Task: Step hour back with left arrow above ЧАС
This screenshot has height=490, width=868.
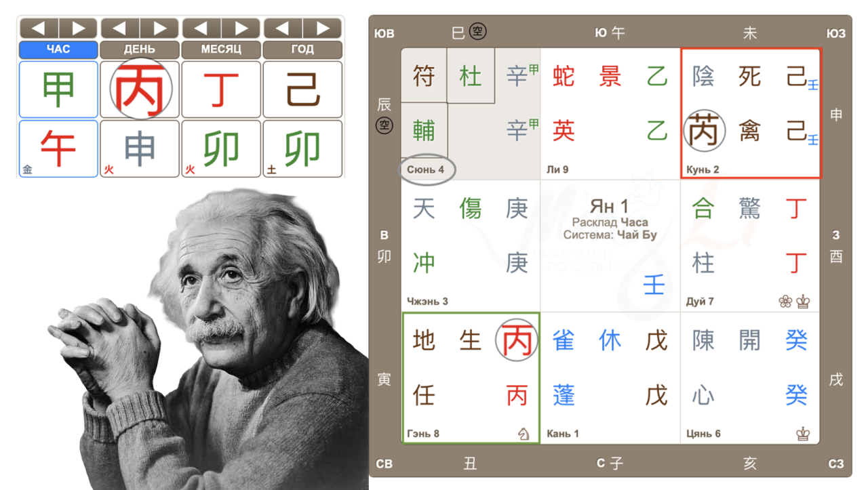Action: (x=39, y=28)
